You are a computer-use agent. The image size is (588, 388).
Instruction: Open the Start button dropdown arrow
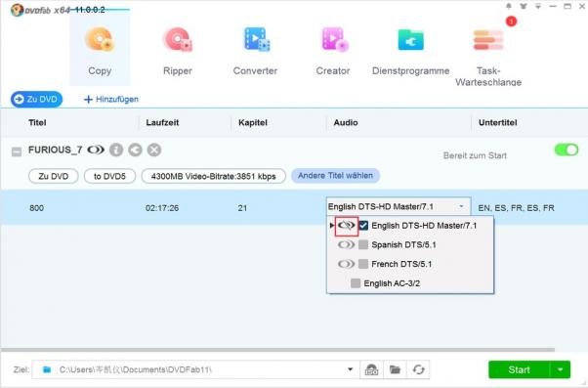pos(561,370)
